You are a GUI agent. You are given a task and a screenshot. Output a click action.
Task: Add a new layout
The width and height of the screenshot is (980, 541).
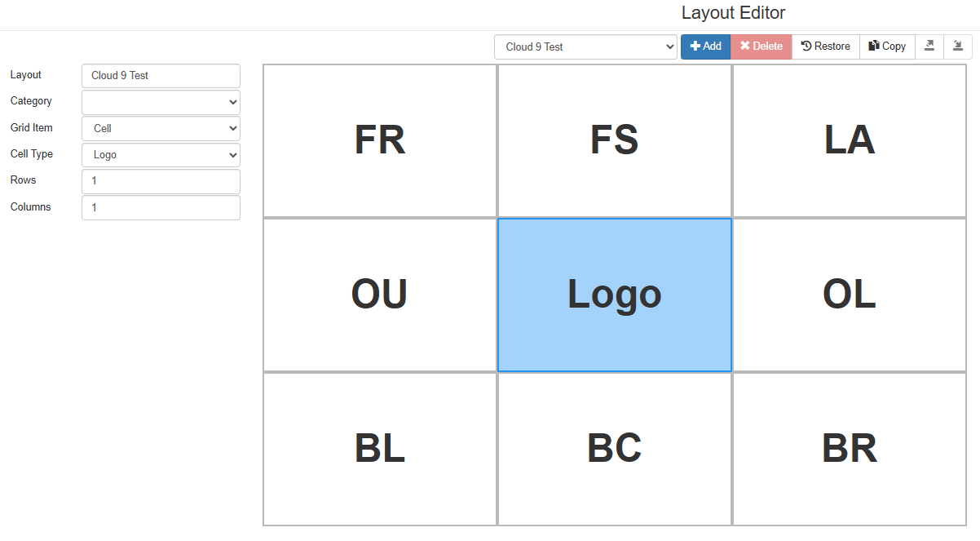point(706,47)
